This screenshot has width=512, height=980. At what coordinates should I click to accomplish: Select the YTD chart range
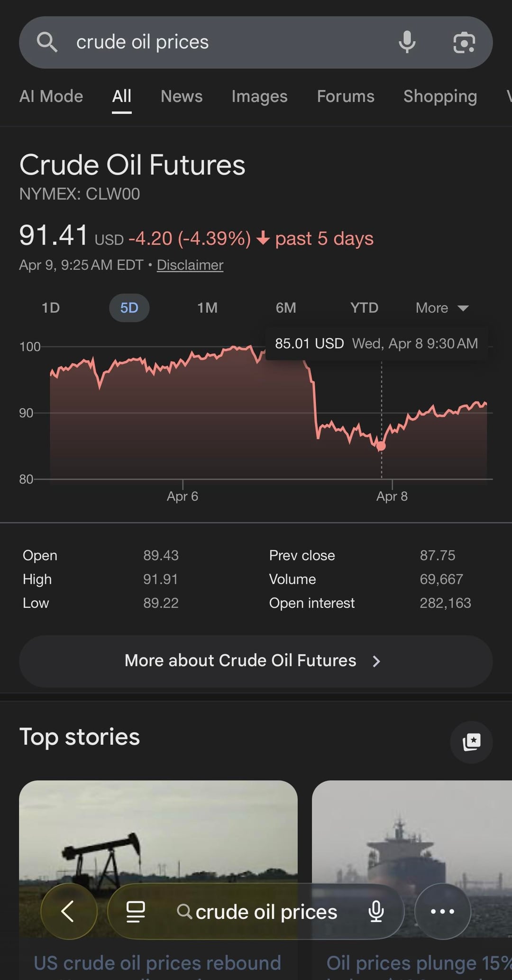364,308
